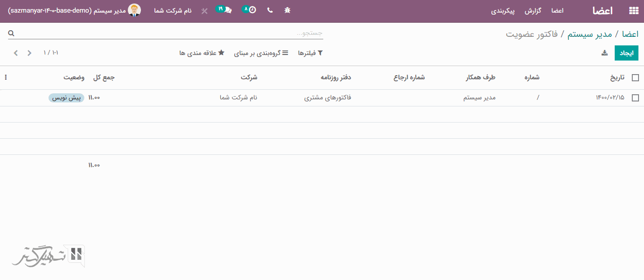The image size is (644, 280).
Task: Click the magnifier search icon
Action: [11, 33]
